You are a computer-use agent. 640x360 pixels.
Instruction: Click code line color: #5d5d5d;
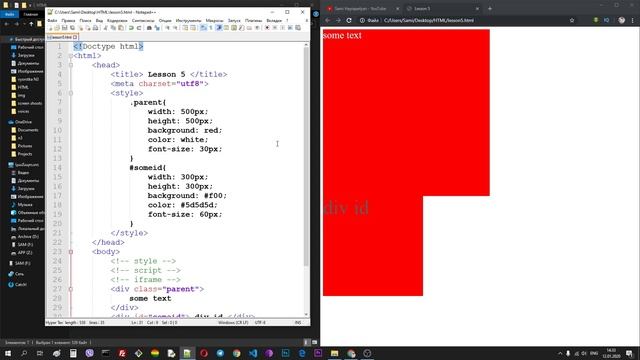182,205
